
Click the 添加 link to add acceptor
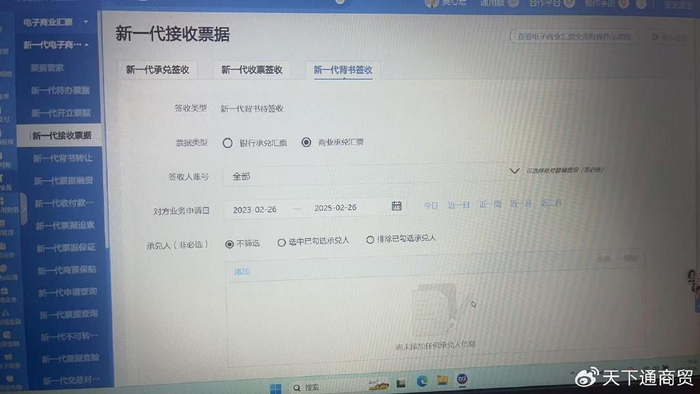pyautogui.click(x=242, y=272)
